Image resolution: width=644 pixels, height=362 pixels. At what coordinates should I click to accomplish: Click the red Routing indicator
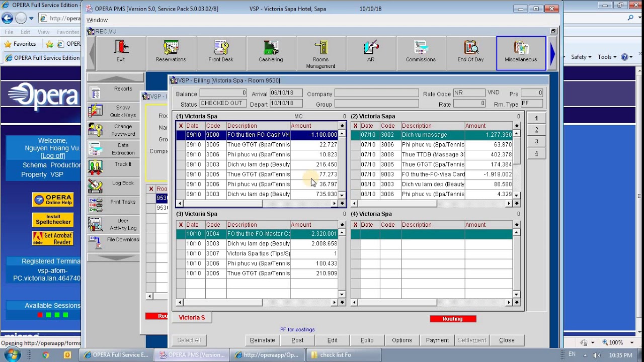(x=452, y=319)
